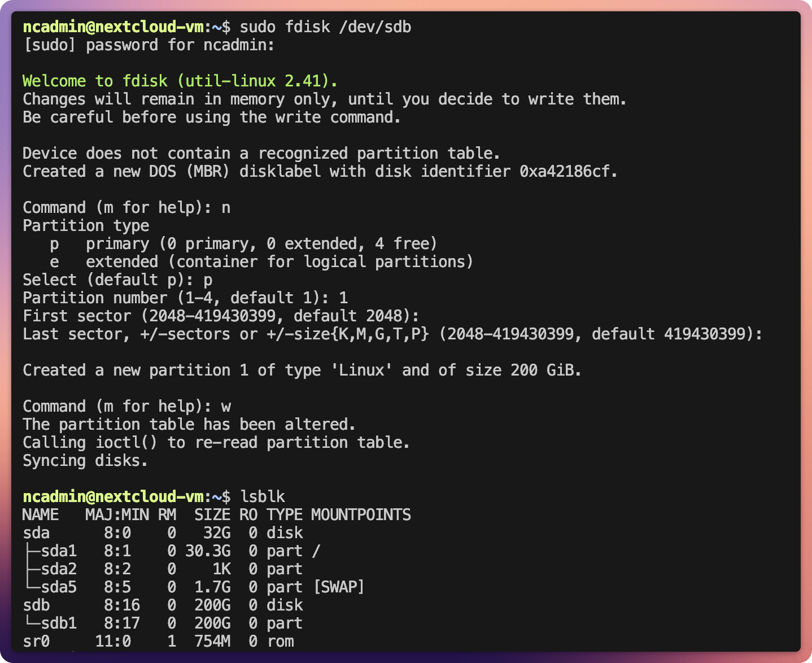Click the 'Syncing disks.' line

point(85,461)
